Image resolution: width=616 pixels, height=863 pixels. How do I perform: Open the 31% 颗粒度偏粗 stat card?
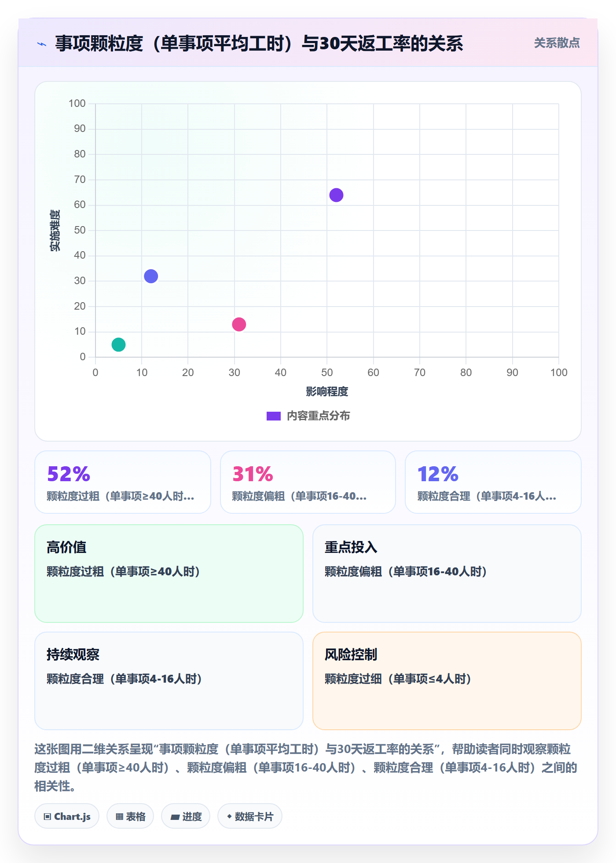pos(308,482)
